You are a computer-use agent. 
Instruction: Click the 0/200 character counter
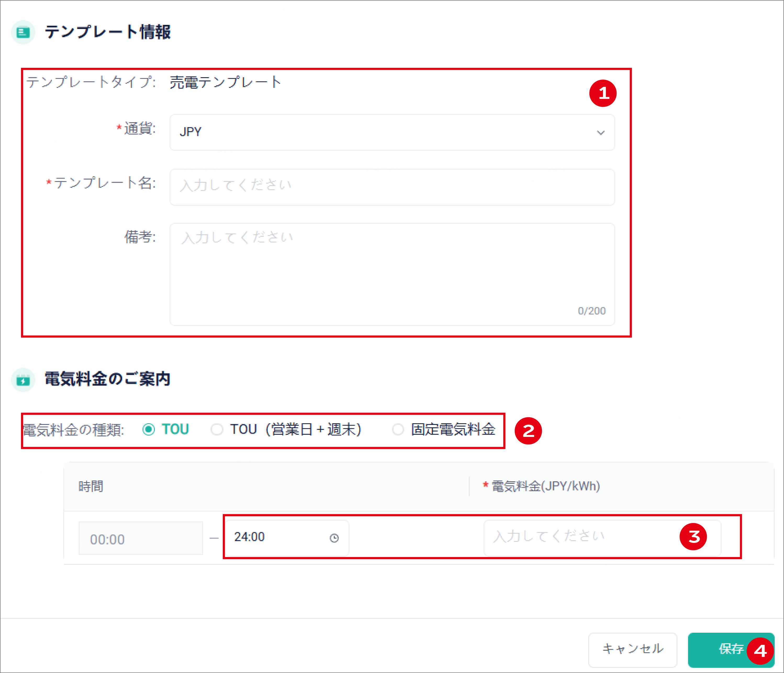(591, 310)
